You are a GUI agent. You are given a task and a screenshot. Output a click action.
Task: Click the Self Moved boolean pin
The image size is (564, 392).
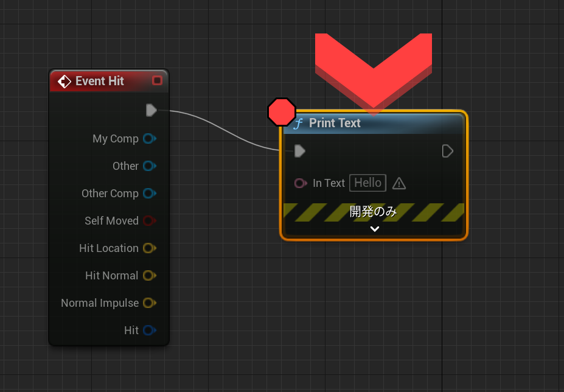click(x=150, y=221)
